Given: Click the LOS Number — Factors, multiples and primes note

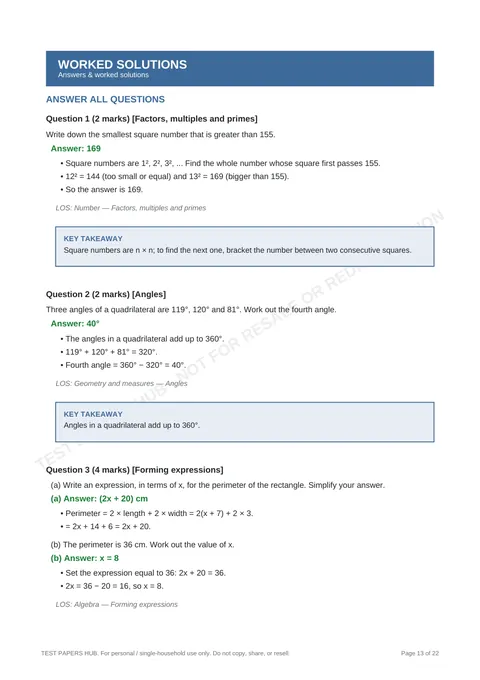Looking at the screenshot, I should click(x=131, y=208).
